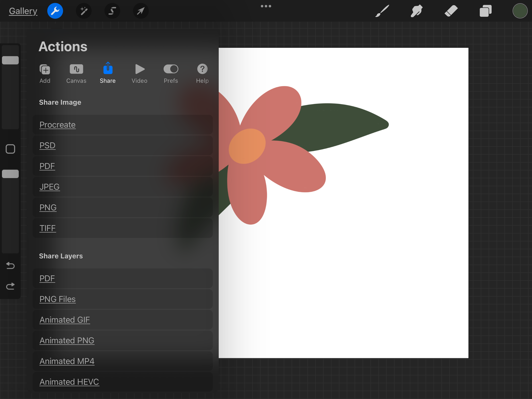
Task: Open the active color swatch
Action: coord(520,11)
